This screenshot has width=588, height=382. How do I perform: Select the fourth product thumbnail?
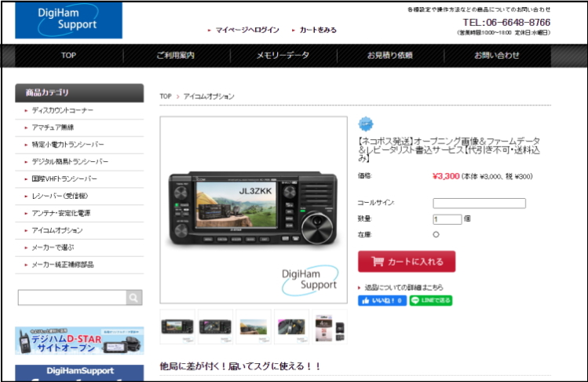coord(292,327)
